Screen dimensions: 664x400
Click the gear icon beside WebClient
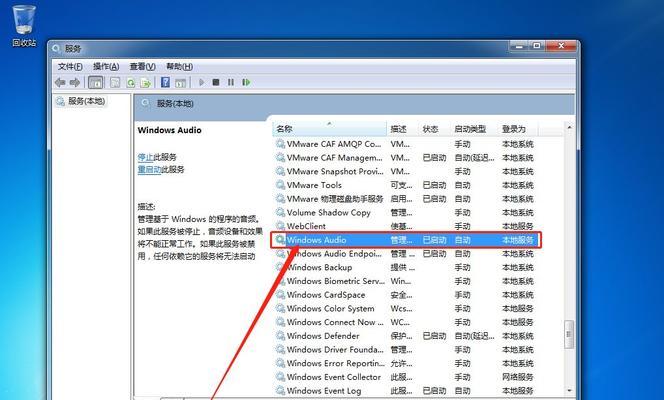click(280, 226)
